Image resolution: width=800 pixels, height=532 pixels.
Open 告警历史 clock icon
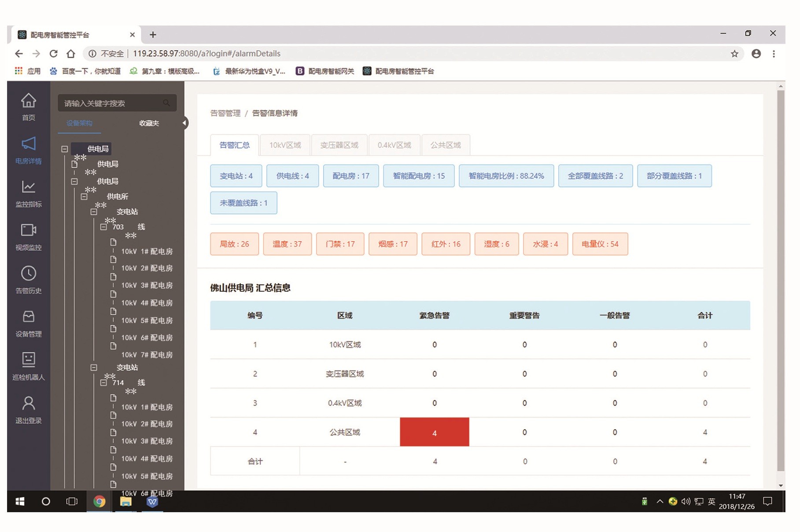29,273
